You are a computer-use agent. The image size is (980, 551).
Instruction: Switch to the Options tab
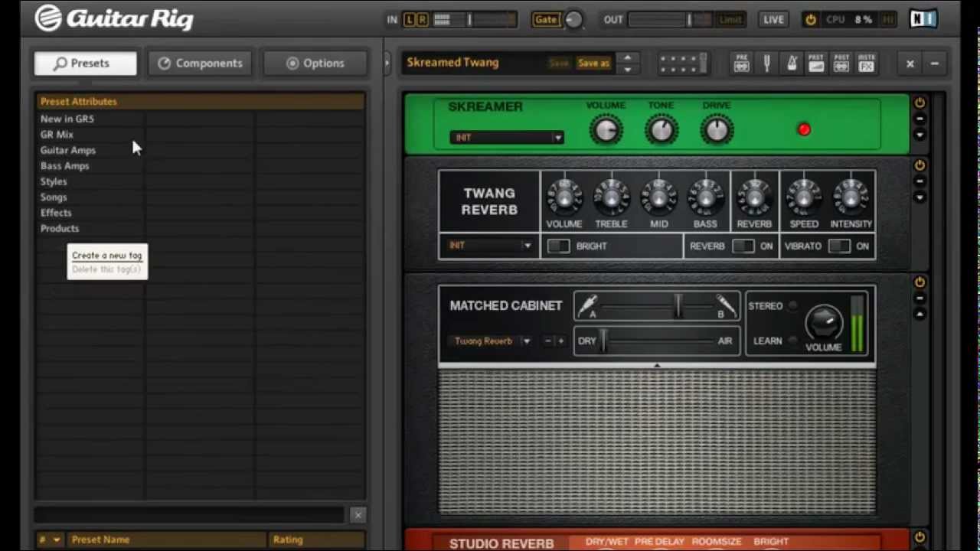[x=315, y=64]
